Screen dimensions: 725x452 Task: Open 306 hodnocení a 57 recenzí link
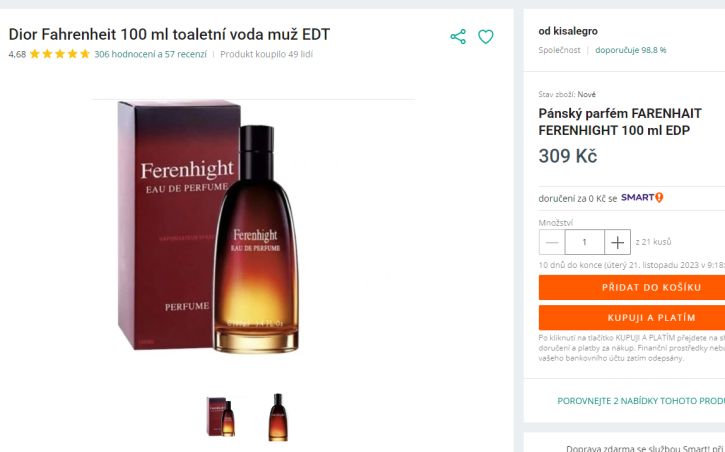tap(150, 54)
